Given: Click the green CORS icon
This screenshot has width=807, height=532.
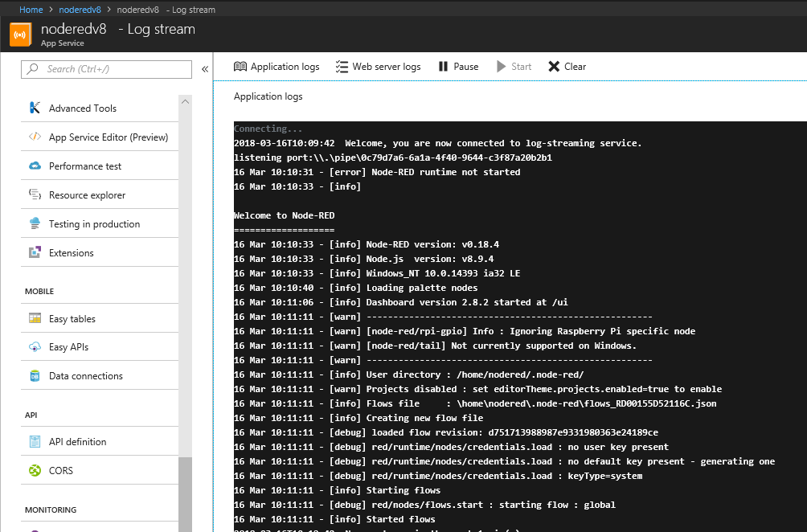Looking at the screenshot, I should pos(35,470).
